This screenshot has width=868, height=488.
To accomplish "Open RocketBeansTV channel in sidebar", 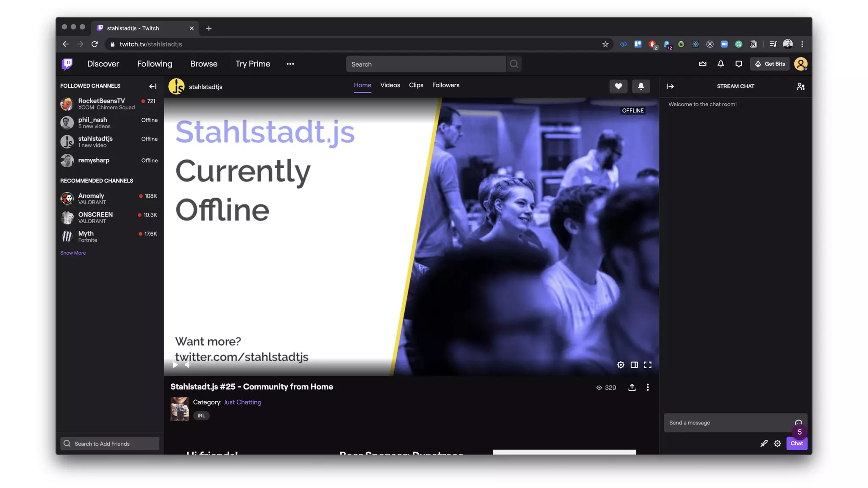I will (109, 104).
